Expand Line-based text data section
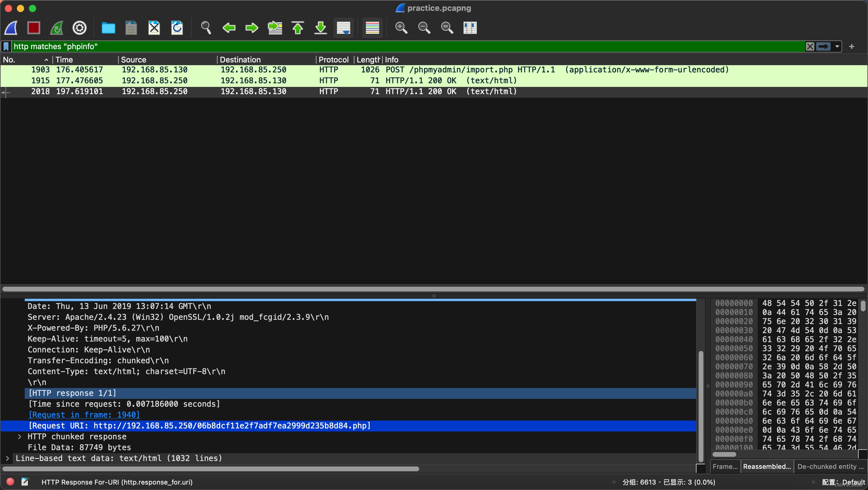868x490 pixels. coord(8,458)
